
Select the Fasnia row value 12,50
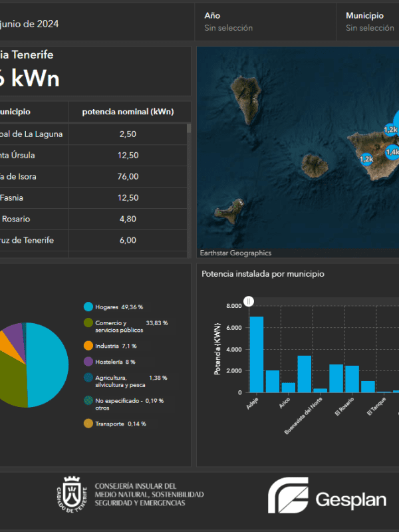(x=128, y=198)
